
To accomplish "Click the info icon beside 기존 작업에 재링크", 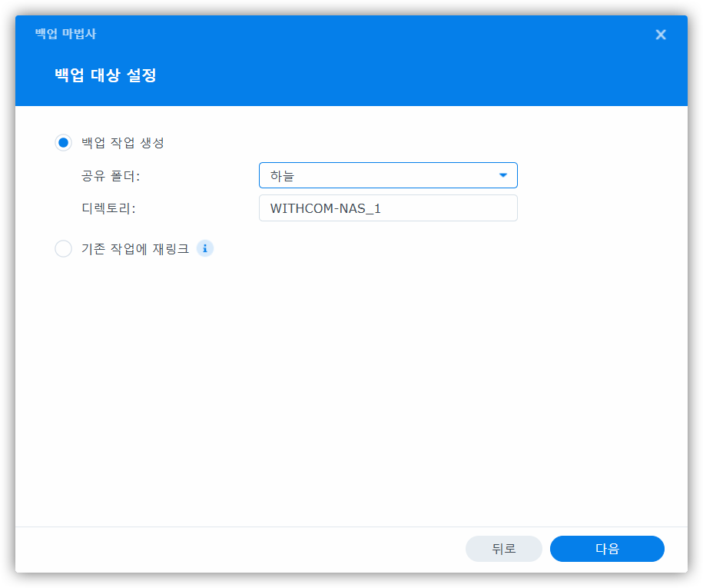I will point(205,248).
